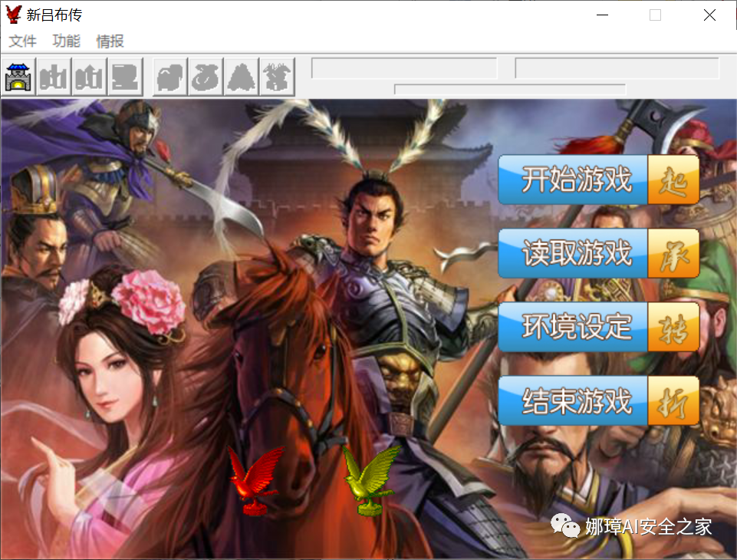737x560 pixels.
Task: Open the 情报 menu
Action: pos(110,41)
